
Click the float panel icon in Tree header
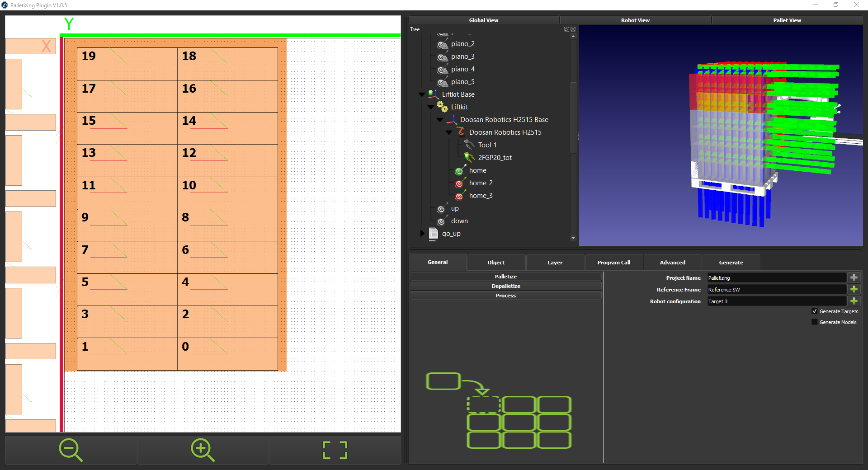(x=566, y=29)
